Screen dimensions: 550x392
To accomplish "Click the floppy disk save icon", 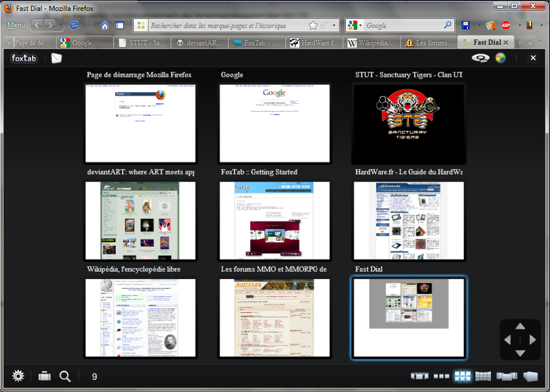I will (x=466, y=25).
